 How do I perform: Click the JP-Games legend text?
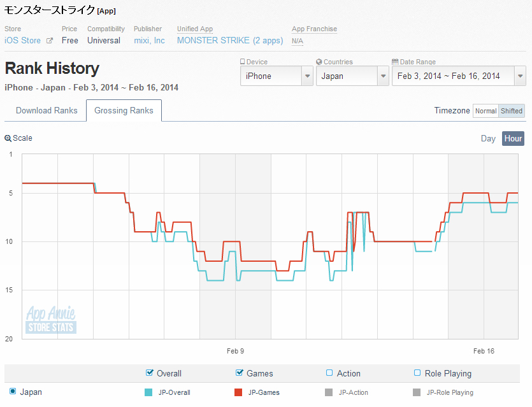(x=264, y=392)
